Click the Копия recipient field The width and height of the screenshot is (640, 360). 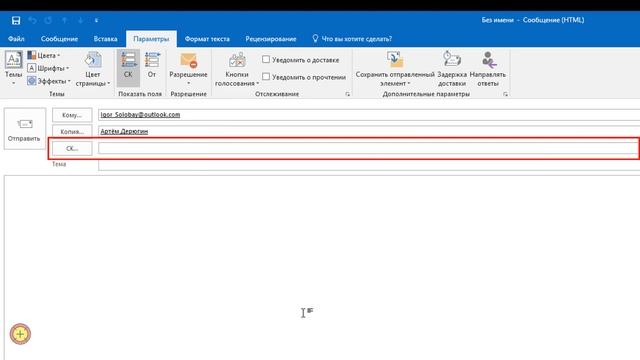pos(369,131)
